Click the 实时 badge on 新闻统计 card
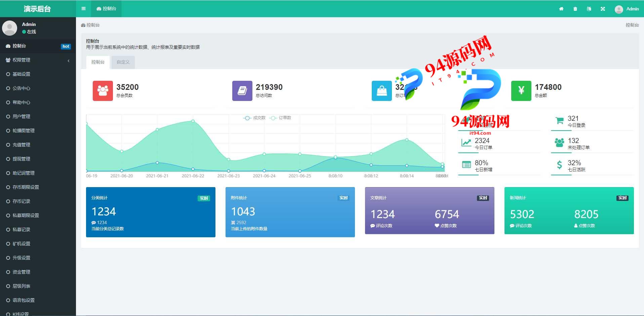 coord(622,198)
